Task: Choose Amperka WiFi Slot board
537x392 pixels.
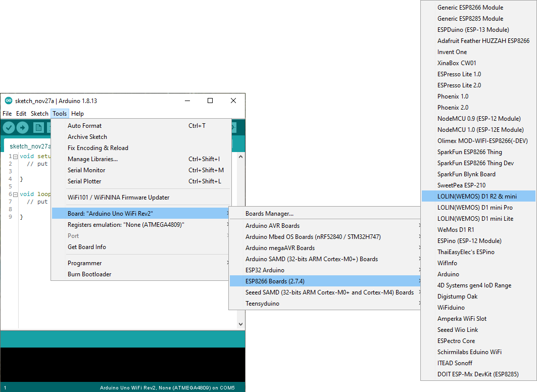Action: pyautogui.click(x=478, y=319)
